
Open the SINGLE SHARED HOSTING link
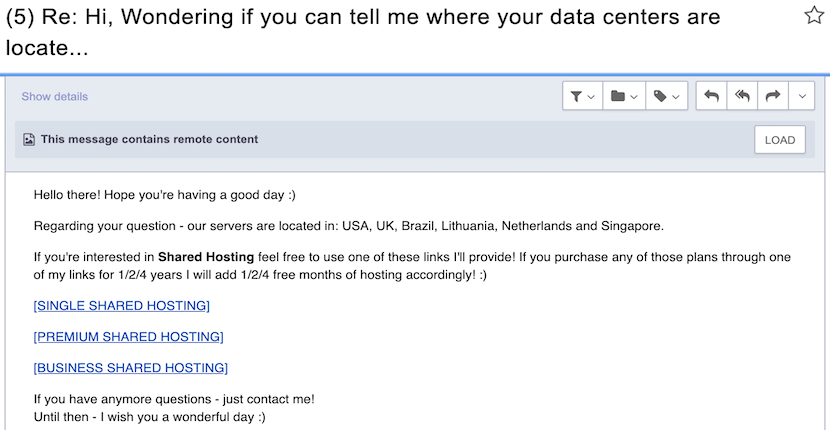coord(122,306)
